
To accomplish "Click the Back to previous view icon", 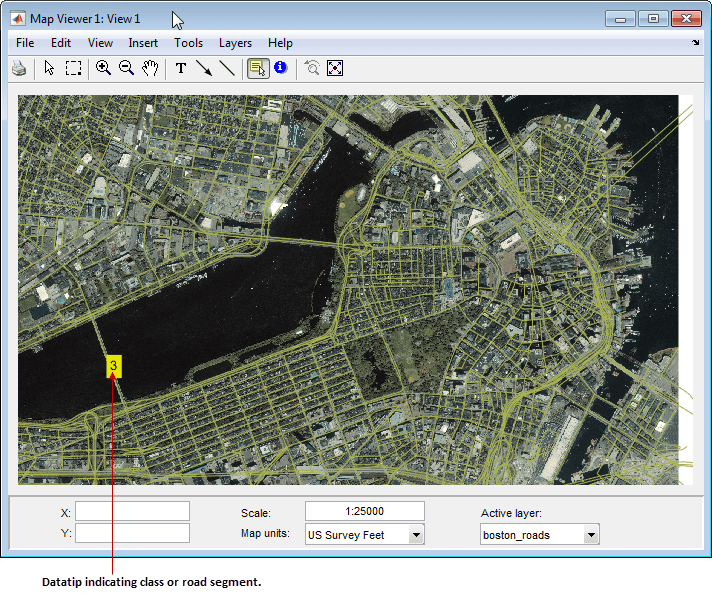I will [x=312, y=68].
